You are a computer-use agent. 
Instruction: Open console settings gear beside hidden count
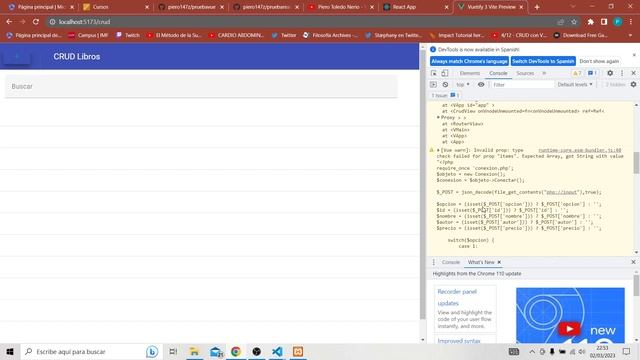click(633, 84)
